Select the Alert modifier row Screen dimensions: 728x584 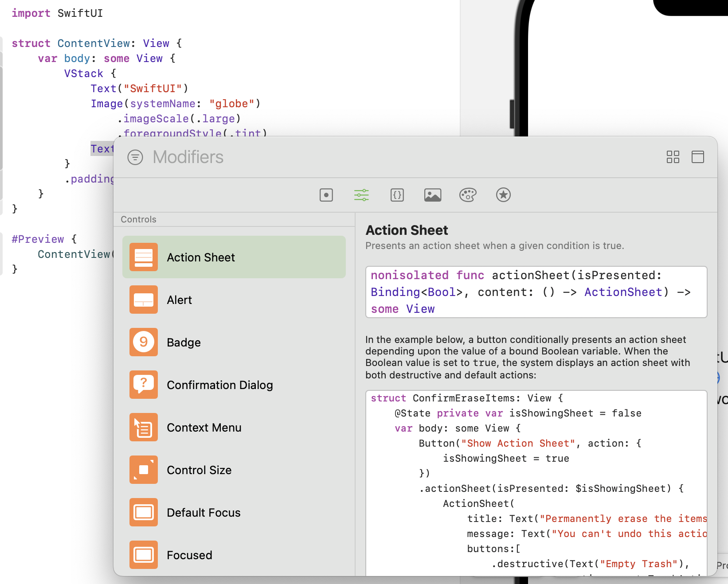(x=234, y=300)
